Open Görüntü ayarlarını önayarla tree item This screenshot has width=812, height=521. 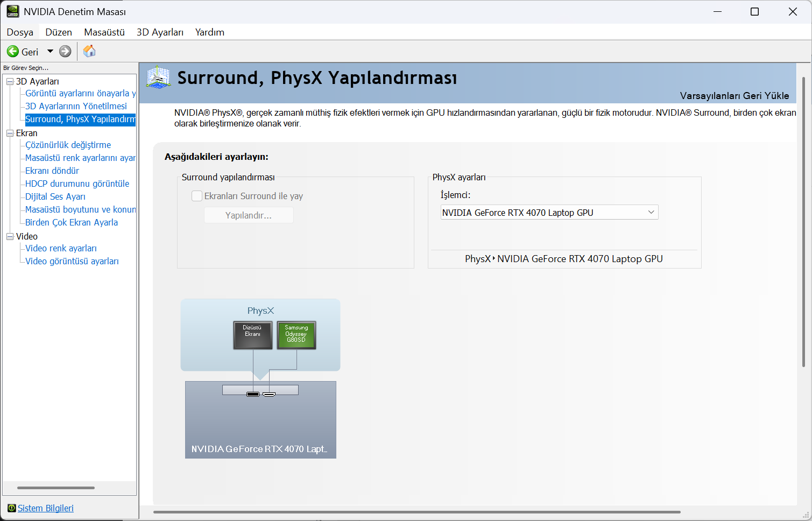tap(80, 93)
